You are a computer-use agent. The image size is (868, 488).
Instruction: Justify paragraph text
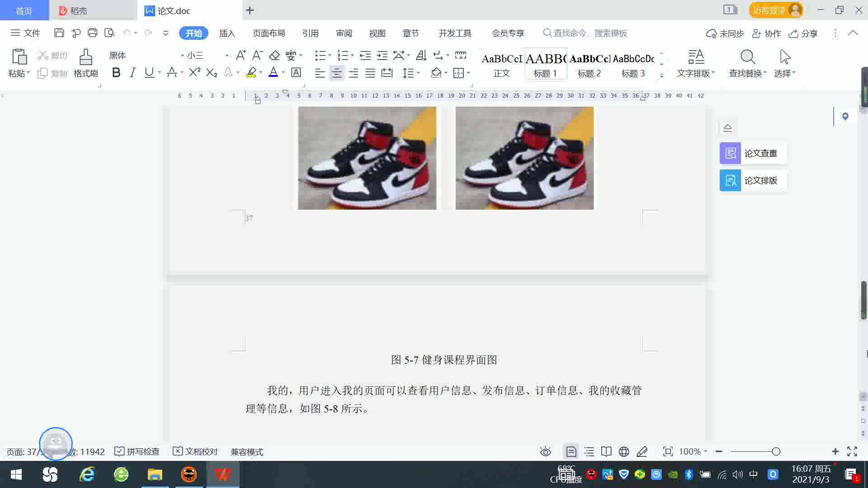370,73
